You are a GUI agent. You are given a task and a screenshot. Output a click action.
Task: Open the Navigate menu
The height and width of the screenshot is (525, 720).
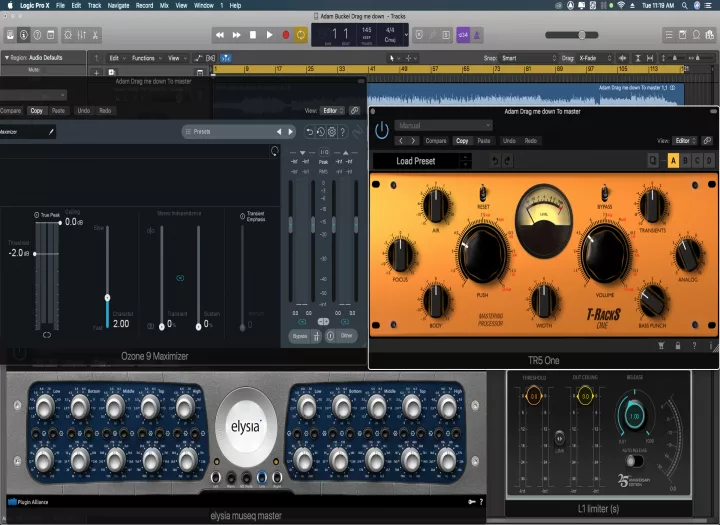[x=118, y=6]
